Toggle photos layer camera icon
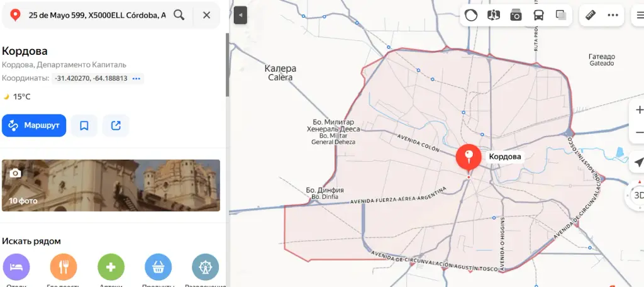This screenshot has height=287, width=644. coord(516,15)
